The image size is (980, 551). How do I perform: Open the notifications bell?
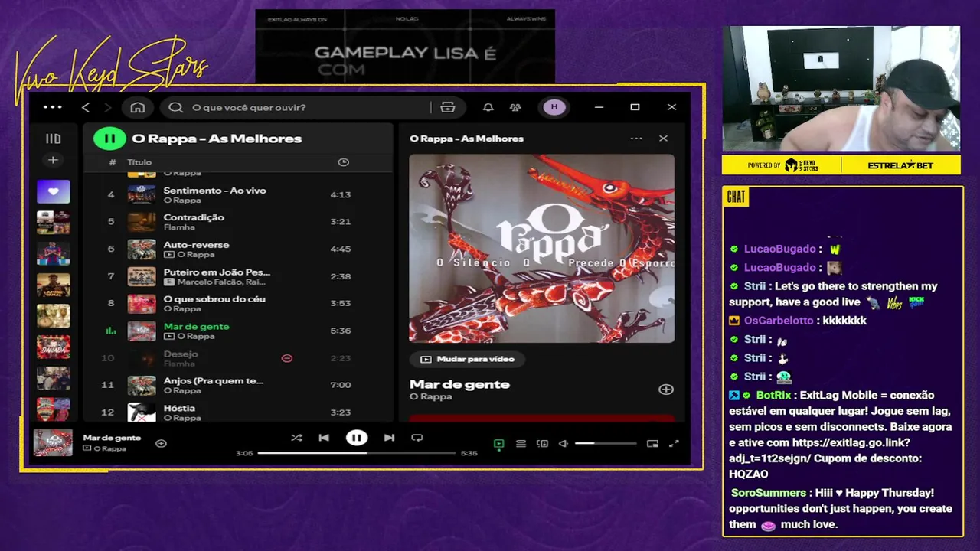488,107
